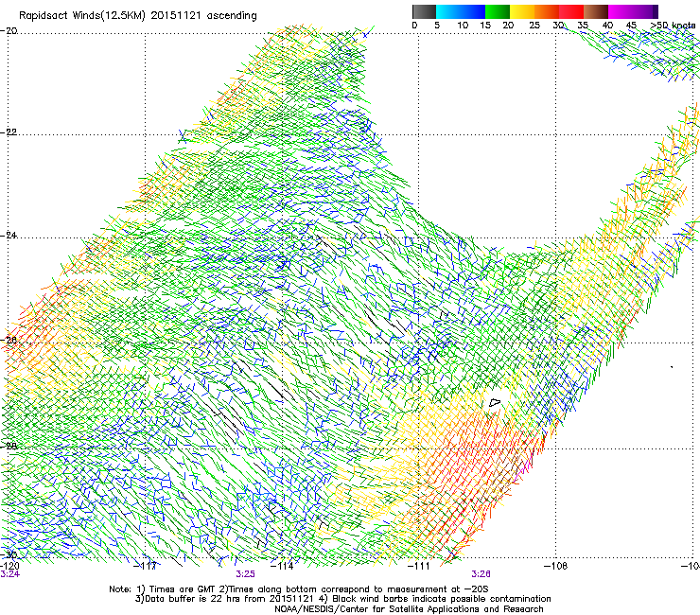Select the gray 0-5 knots color segment
Screen dimensions: 700x615
click(424, 11)
